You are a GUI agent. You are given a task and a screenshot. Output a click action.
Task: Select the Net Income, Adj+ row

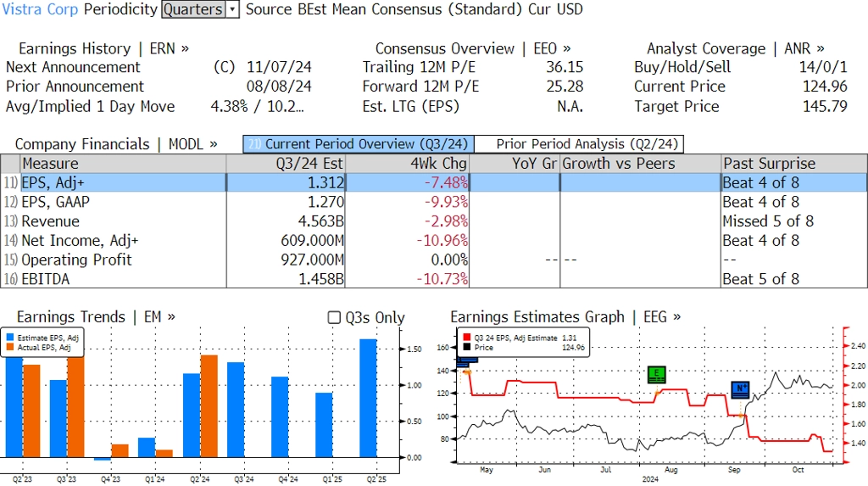click(x=434, y=241)
